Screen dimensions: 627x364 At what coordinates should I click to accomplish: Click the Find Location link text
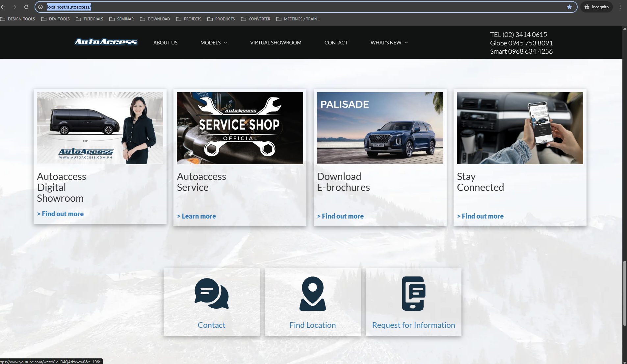pos(313,325)
